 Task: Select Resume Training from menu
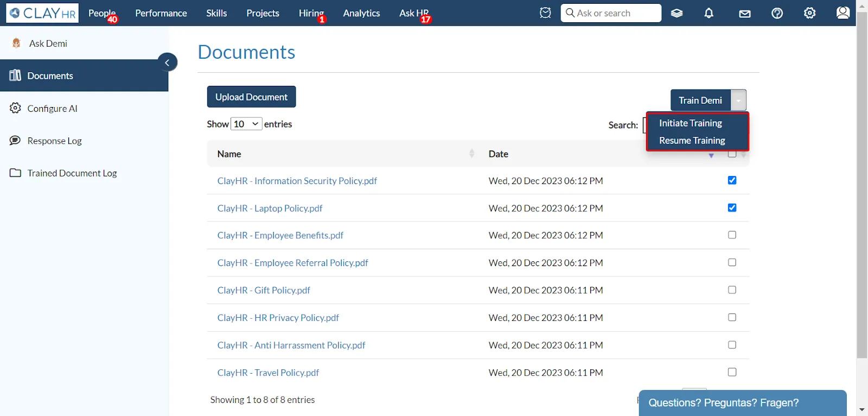click(692, 140)
